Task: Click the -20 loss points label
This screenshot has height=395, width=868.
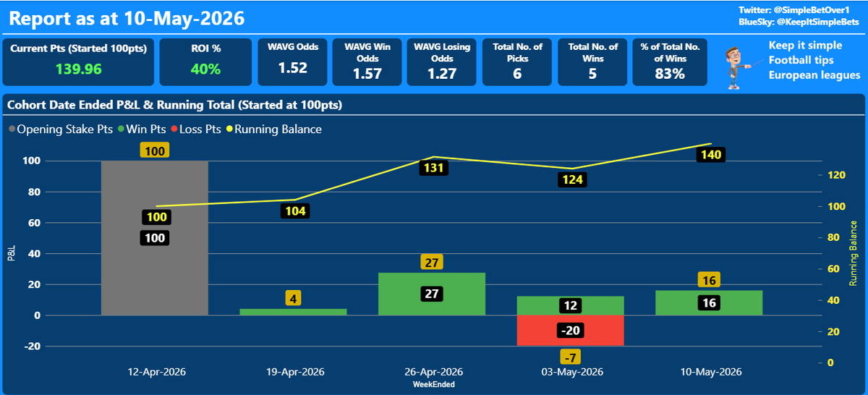Action: click(x=571, y=331)
